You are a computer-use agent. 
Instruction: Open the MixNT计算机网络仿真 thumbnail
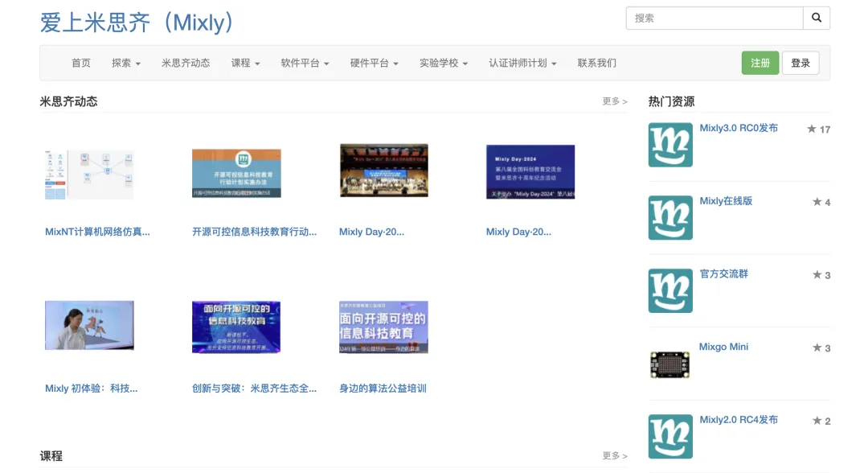pos(89,174)
